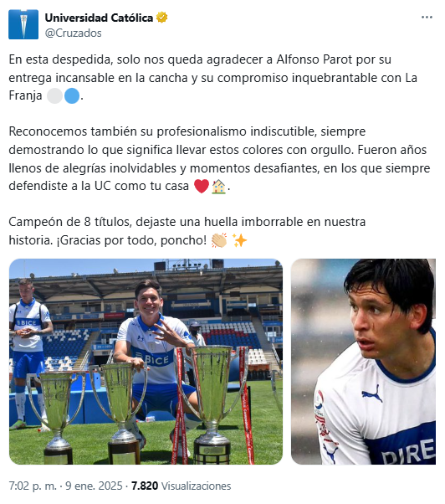Viewport: 445px width, 504px height.
Task: Click the white circle emoji after Franja
Action: [54, 95]
